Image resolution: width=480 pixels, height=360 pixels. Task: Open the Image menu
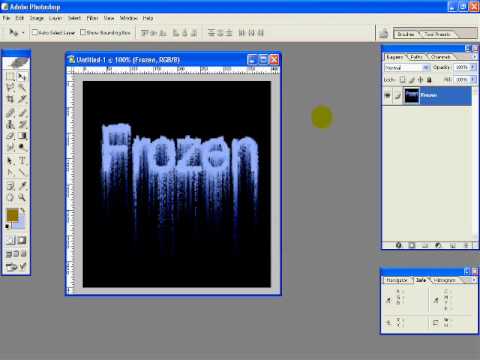point(37,18)
